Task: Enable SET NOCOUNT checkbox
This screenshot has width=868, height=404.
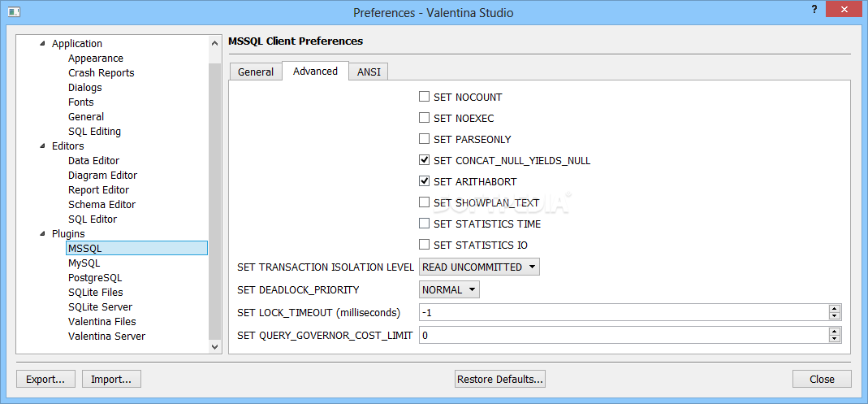Action: (x=424, y=97)
